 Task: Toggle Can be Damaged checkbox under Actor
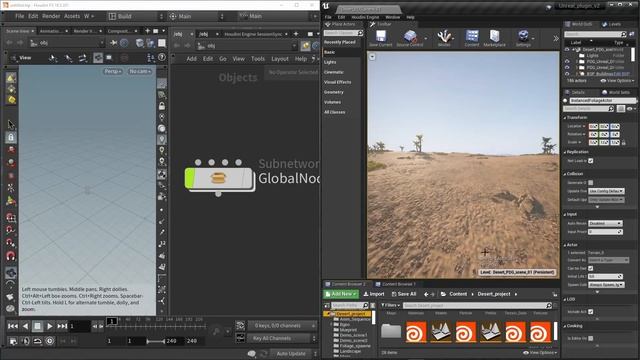tap(591, 268)
